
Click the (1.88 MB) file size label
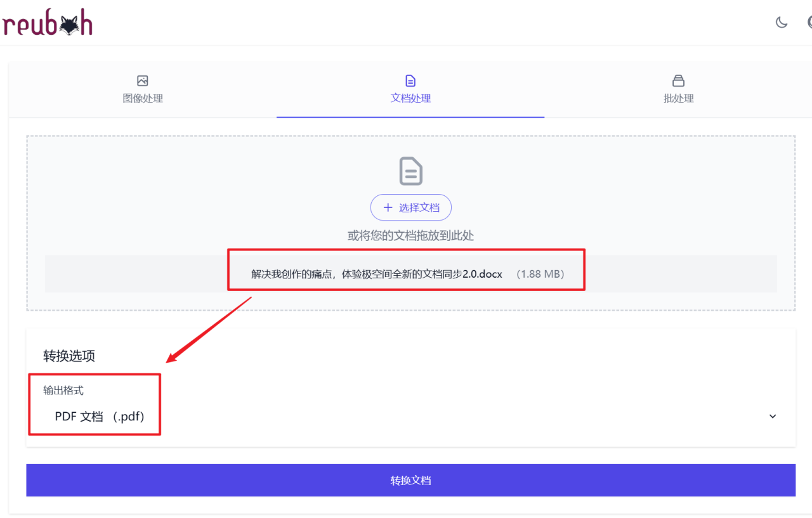[x=541, y=274]
